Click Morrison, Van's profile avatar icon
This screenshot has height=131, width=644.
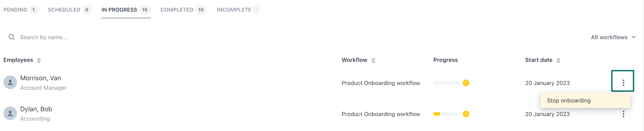point(10,82)
